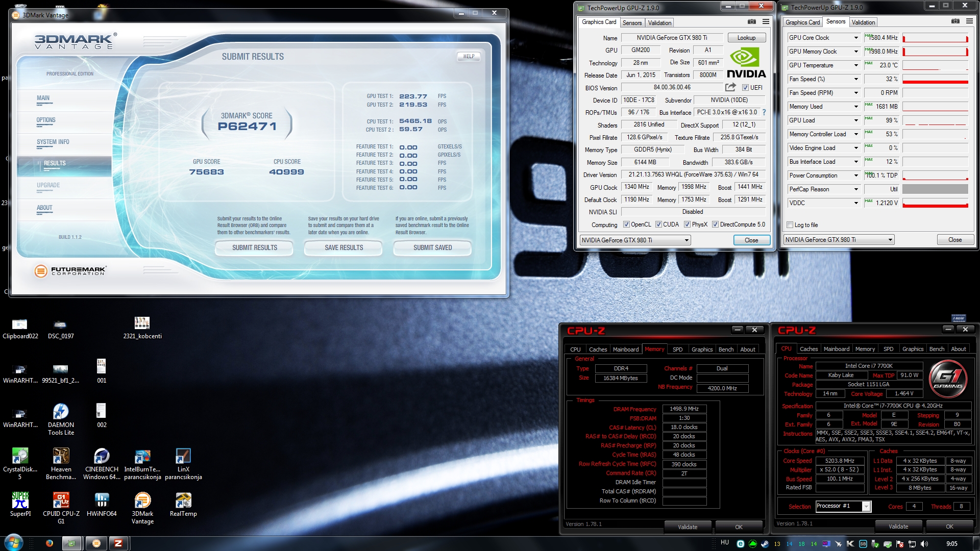Viewport: 980px width, 551px height.
Task: Select OPTIONS in 3DMark sidebar
Action: [46, 120]
